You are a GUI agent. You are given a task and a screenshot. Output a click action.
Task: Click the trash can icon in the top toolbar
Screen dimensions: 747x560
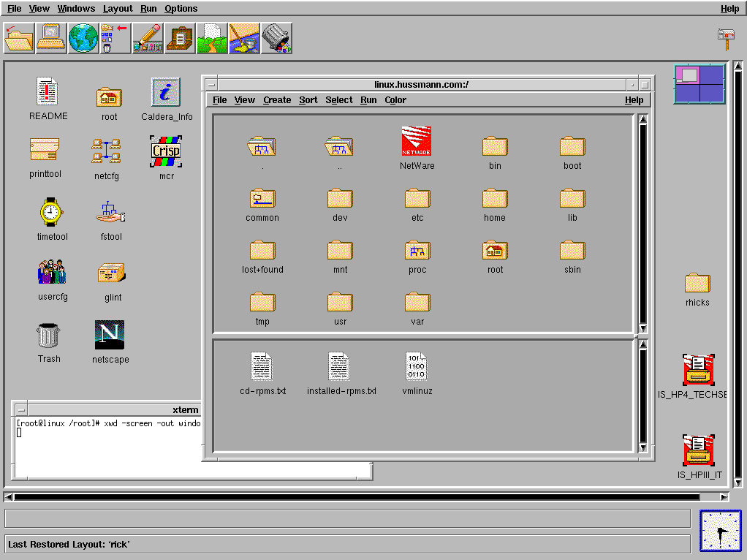(x=276, y=38)
